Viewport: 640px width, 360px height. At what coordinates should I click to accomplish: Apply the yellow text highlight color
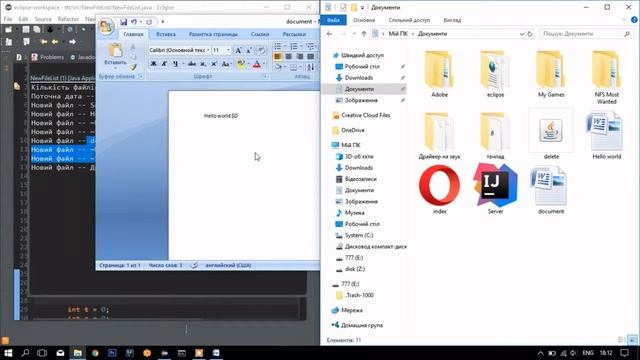[x=240, y=64]
